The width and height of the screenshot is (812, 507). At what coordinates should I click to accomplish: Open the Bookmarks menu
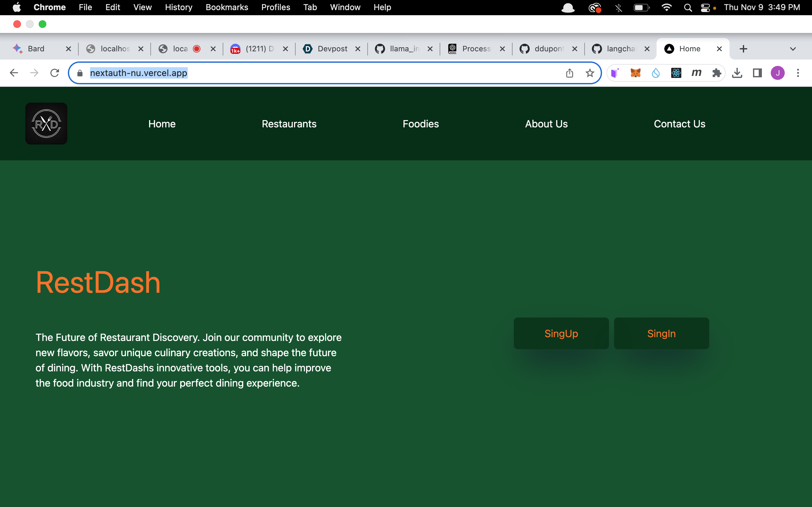tap(226, 7)
